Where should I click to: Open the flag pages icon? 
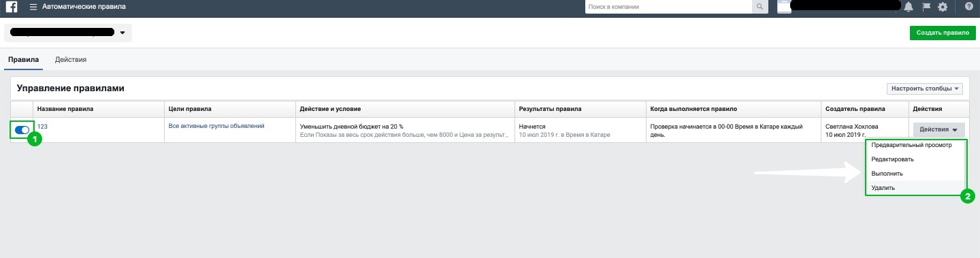point(926,7)
